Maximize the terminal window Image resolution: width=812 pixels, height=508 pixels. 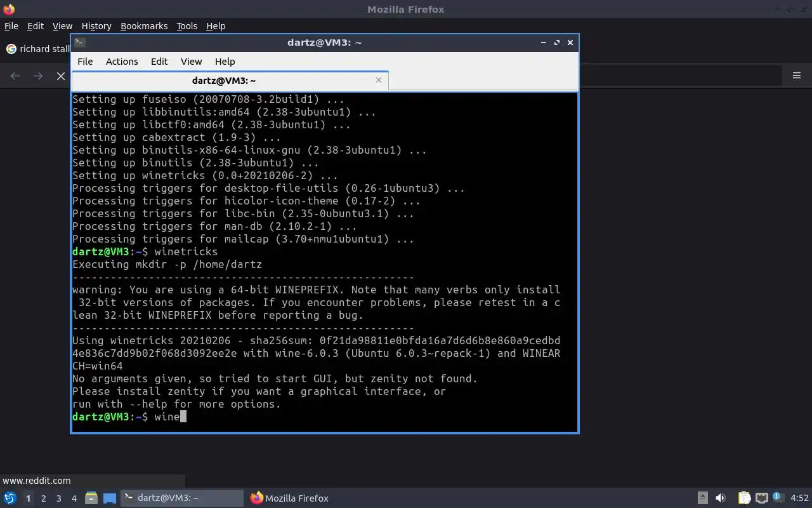tap(557, 43)
